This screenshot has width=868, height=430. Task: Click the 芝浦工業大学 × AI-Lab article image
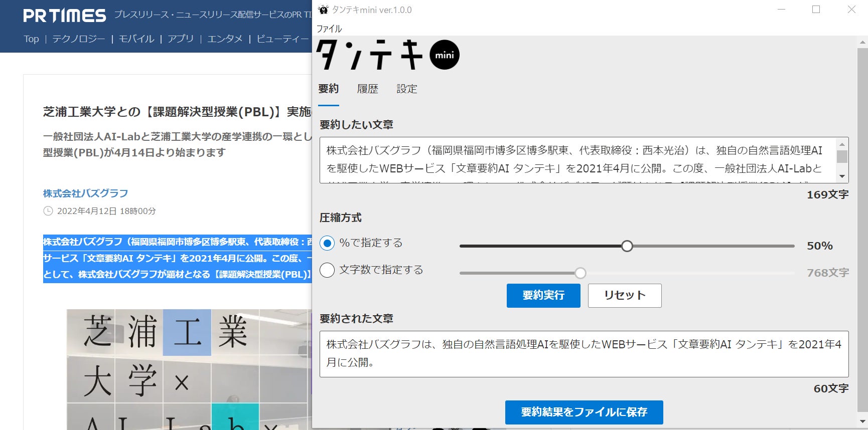[x=189, y=369]
